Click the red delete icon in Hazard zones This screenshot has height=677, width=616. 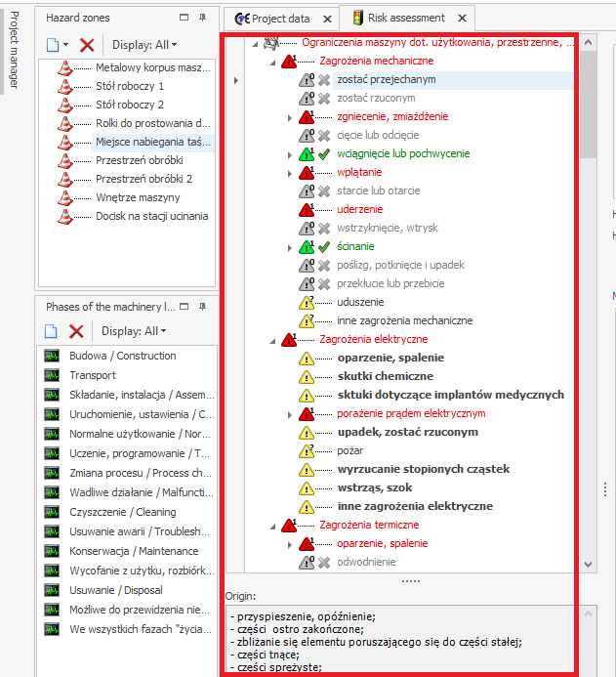tap(87, 45)
